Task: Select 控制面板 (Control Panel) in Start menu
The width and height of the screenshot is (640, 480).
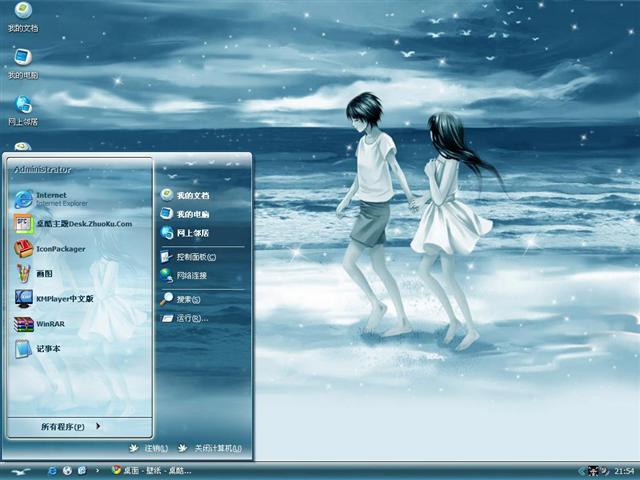Action: pos(195,257)
